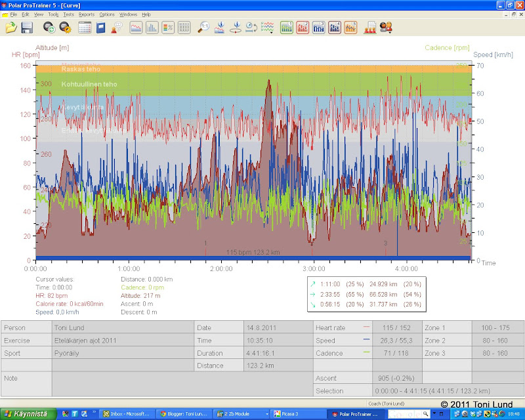Click the save floppy disk icon
This screenshot has width=525, height=420.
[27, 28]
